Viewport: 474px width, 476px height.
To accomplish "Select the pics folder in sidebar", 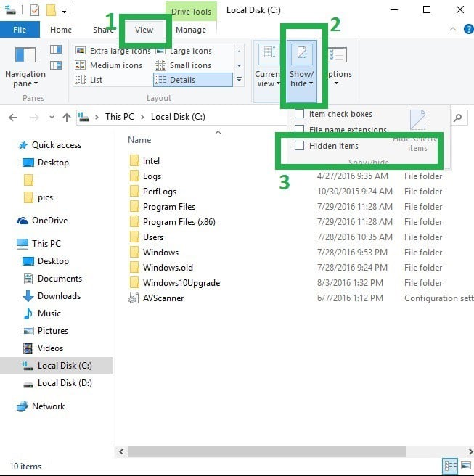I will tap(45, 197).
